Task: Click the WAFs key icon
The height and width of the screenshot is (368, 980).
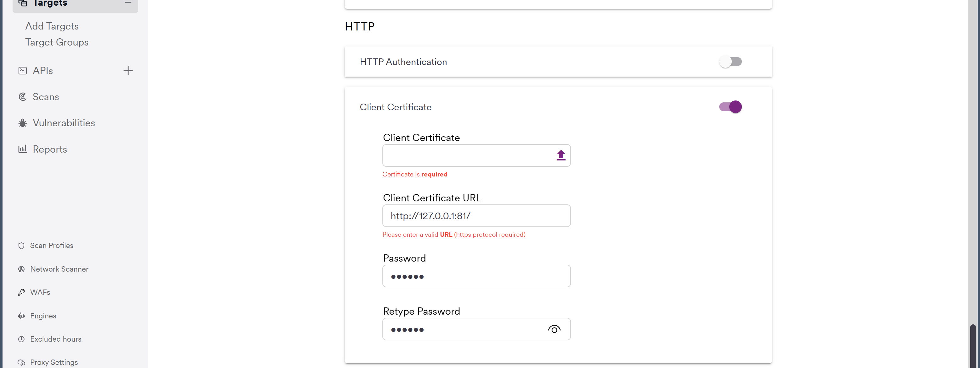Action: point(21,292)
